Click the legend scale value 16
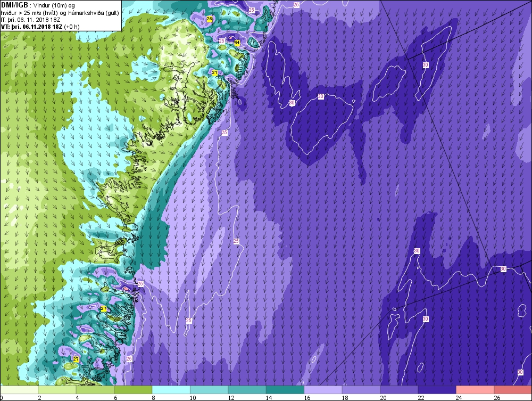This screenshot has width=532, height=401. point(307,398)
